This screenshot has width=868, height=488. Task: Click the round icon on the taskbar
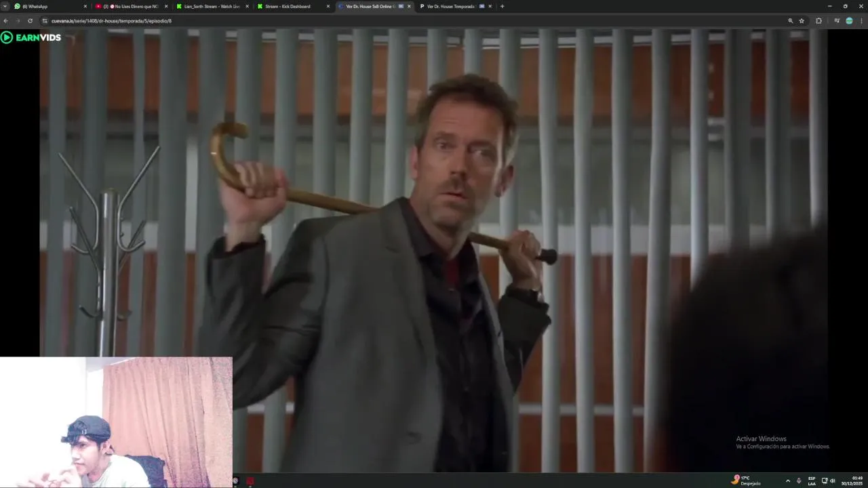click(236, 481)
